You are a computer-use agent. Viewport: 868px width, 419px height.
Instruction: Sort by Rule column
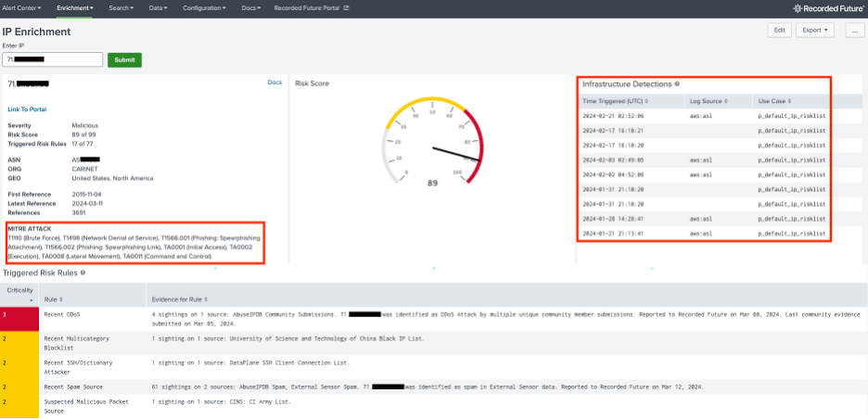[53, 299]
